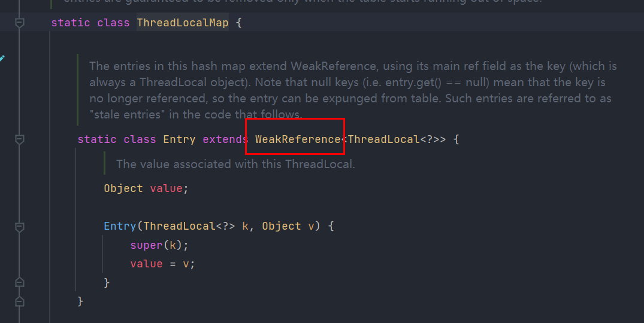This screenshot has width=644, height=323.
Task: Click ThreadLocal<?> type argument in extends clause
Action: 394,139
